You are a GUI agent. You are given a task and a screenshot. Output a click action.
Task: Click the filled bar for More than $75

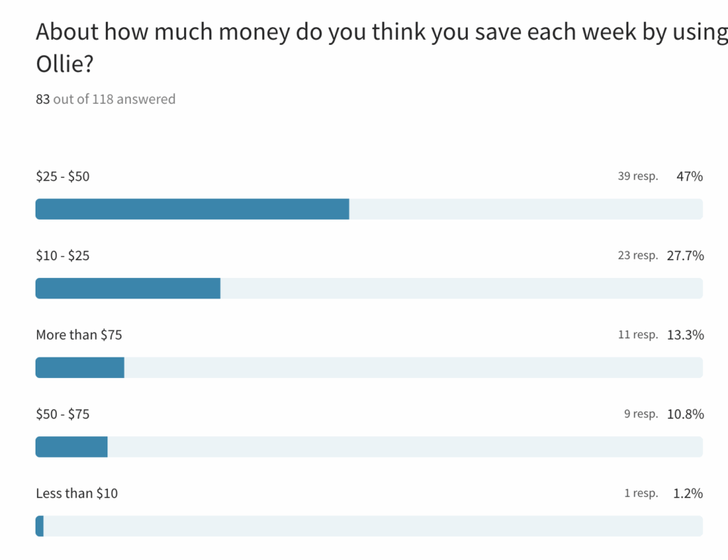(x=80, y=367)
